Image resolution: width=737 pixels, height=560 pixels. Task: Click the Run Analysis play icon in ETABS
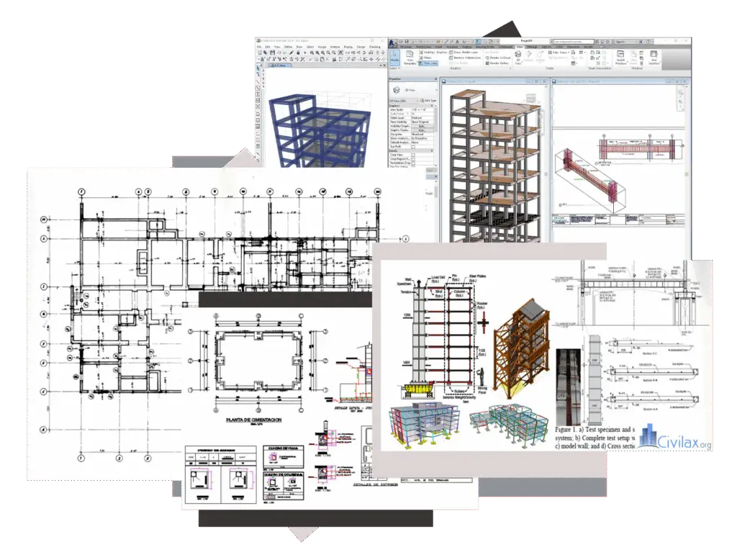coord(305,53)
